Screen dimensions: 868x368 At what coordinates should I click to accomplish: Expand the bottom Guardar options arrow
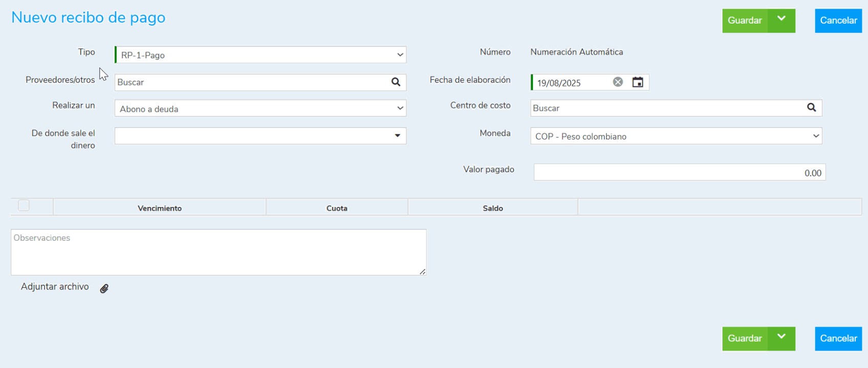[x=782, y=338]
